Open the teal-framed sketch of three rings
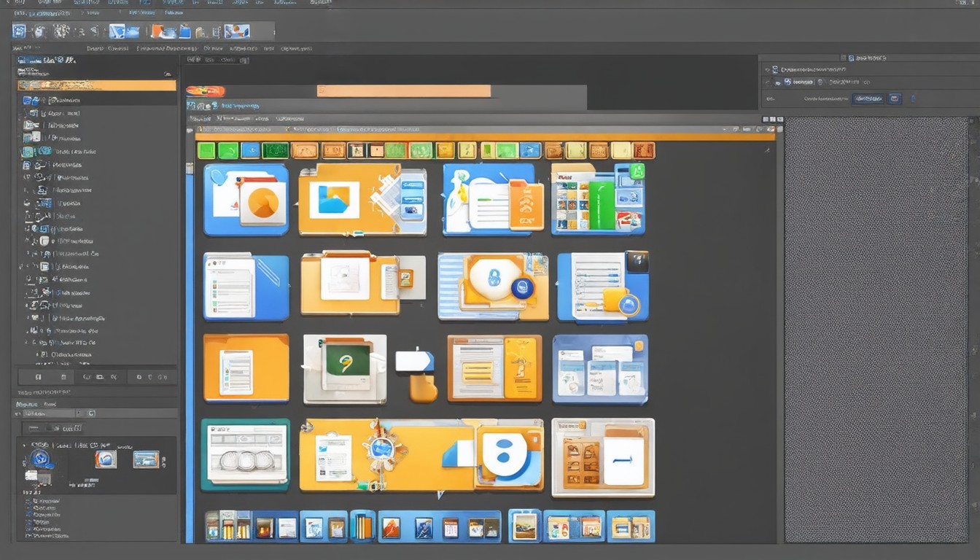The height and width of the screenshot is (560, 980). point(245,454)
